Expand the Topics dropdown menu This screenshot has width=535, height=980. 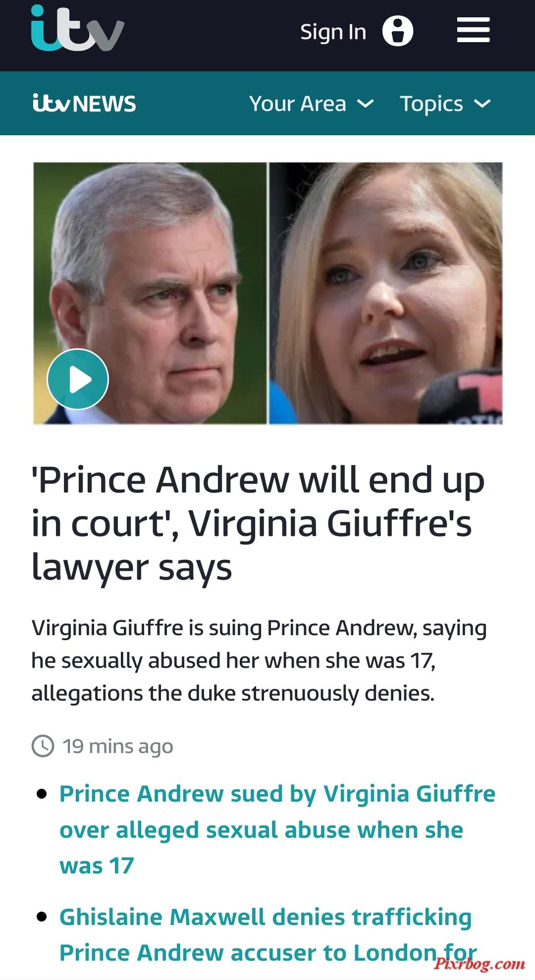coord(445,104)
